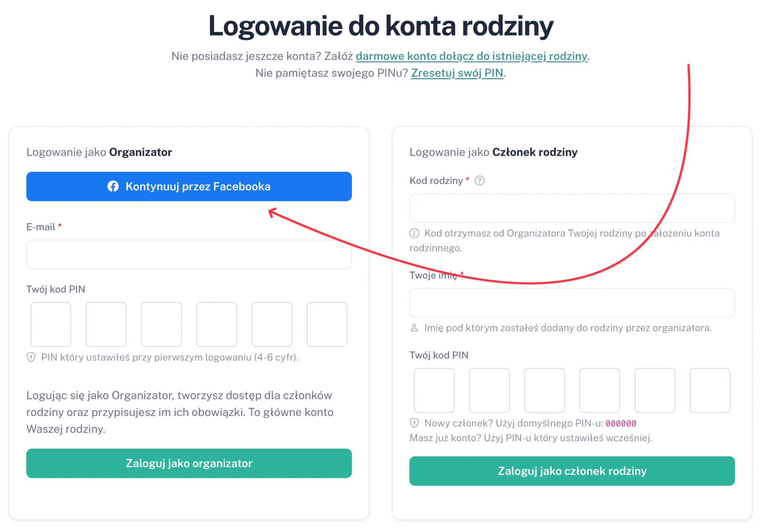
Task: Click the person icon beside Imię hint text
Action: [414, 328]
